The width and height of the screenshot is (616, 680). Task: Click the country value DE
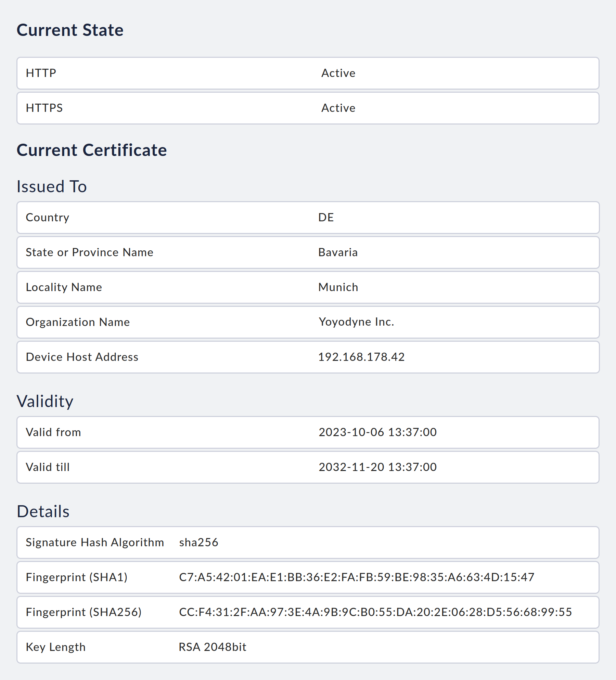click(326, 218)
